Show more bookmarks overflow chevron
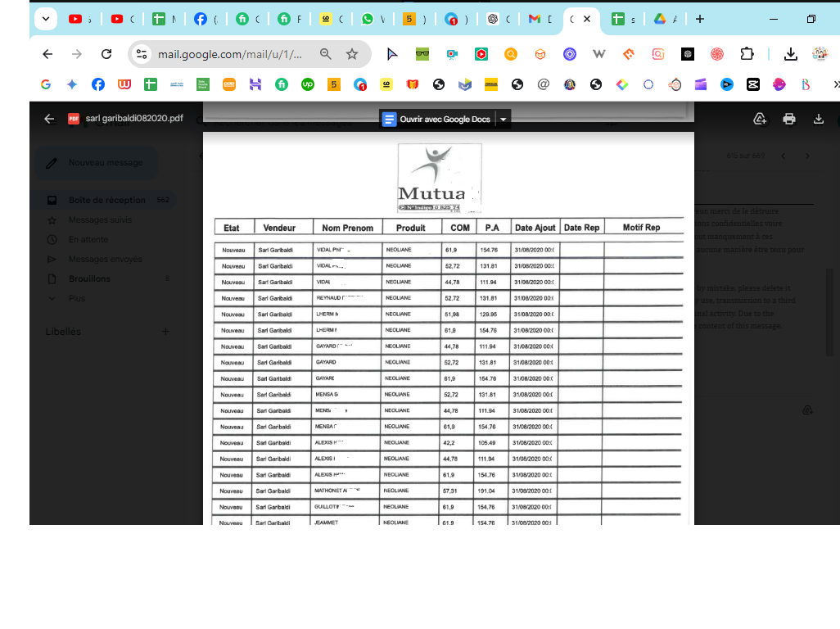Screen dimensions: 840x629 (x=836, y=84)
